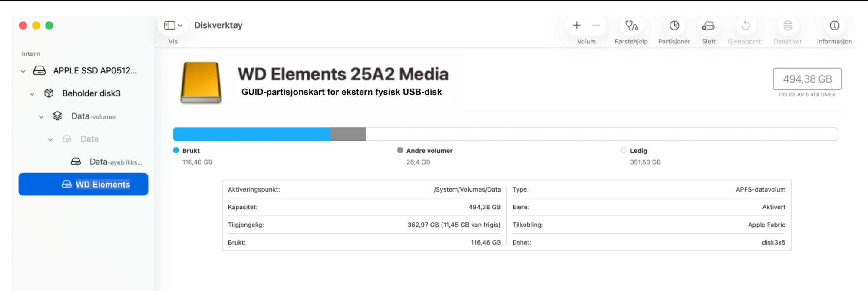This screenshot has height=291, width=868.
Task: Click the blue Brukt legend swatch
Action: [x=176, y=150]
